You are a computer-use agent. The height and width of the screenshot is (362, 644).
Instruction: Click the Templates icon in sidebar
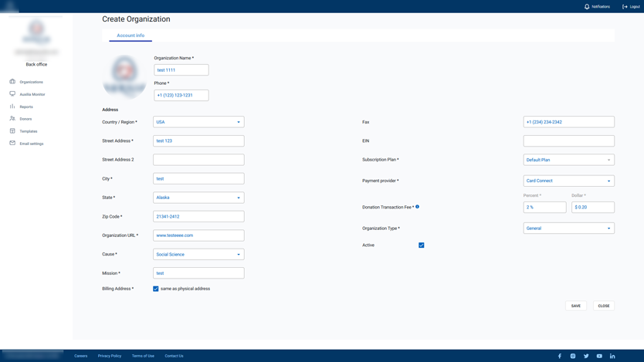pos(12,131)
